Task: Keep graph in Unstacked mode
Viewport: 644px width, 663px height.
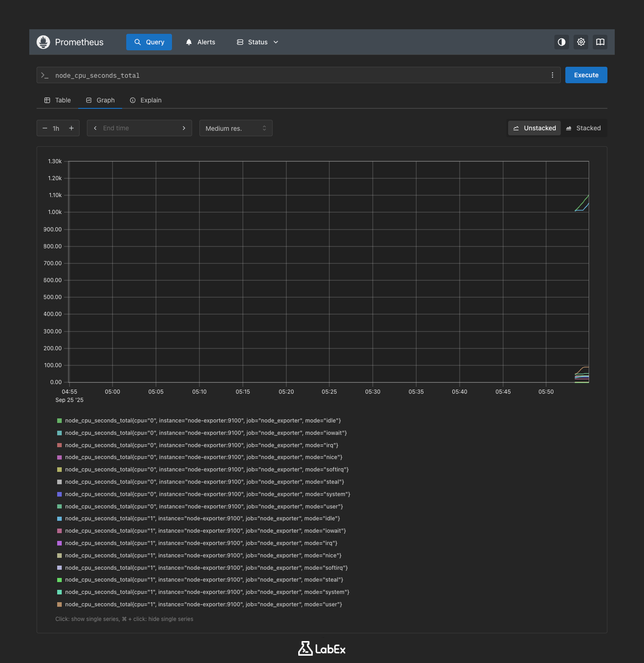Action: click(534, 128)
